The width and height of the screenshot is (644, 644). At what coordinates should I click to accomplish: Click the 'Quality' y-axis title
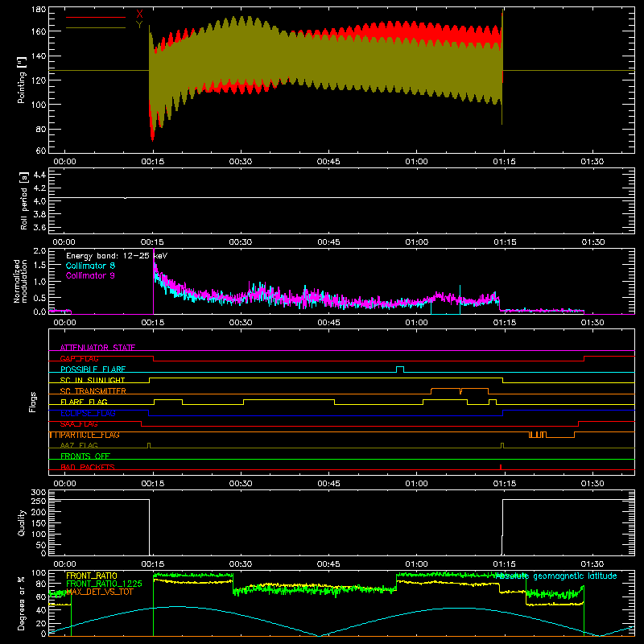(x=22, y=522)
